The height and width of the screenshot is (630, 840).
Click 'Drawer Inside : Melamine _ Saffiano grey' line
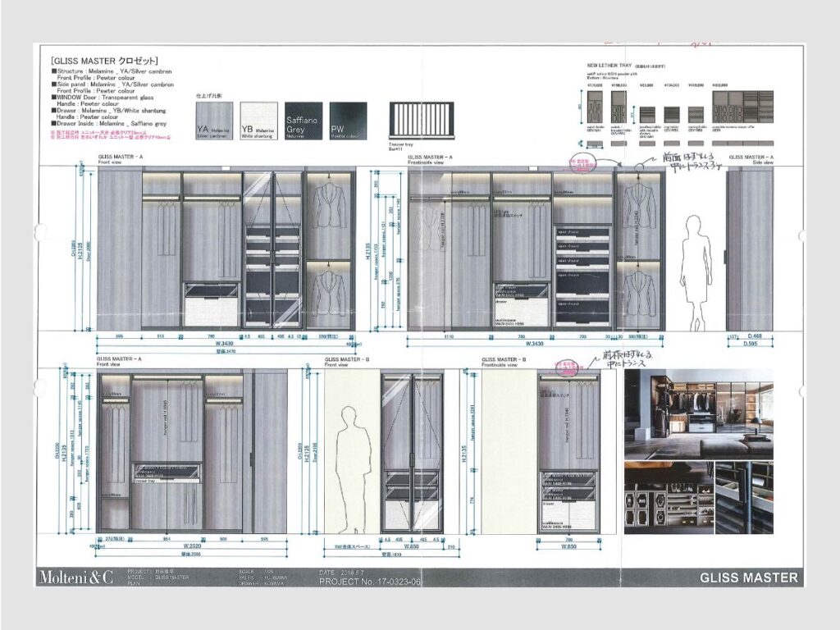[109, 124]
